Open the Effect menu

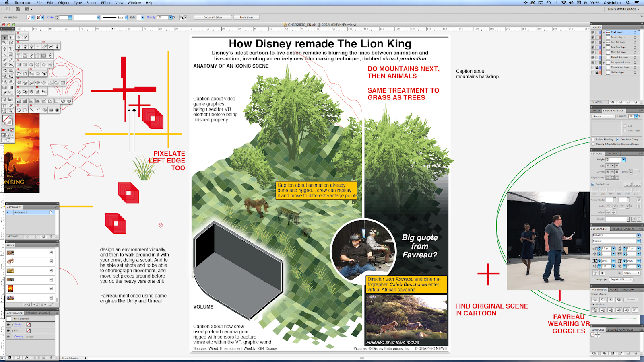[106, 3]
